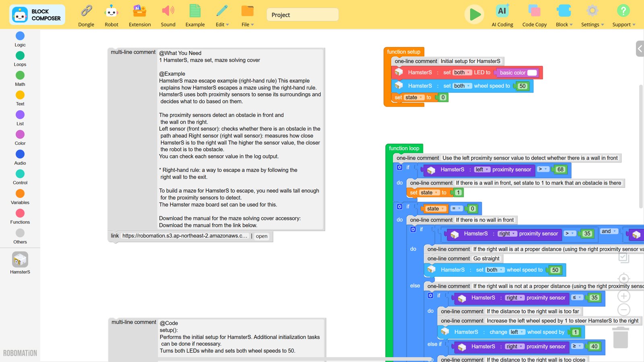The width and height of the screenshot is (644, 362).
Task: Center the workspace using target icon
Action: click(x=623, y=278)
